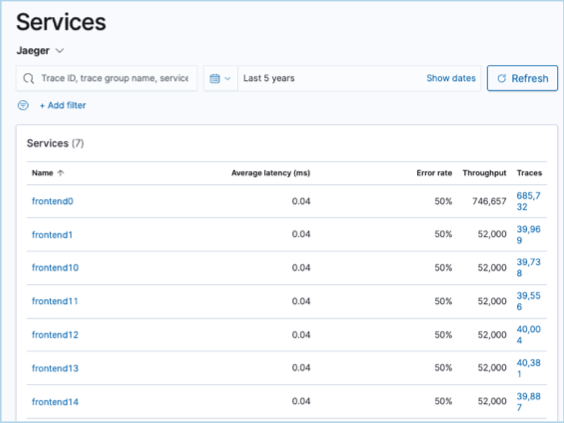The image size is (564, 423).
Task: Select Last 5 years time range
Action: point(269,78)
